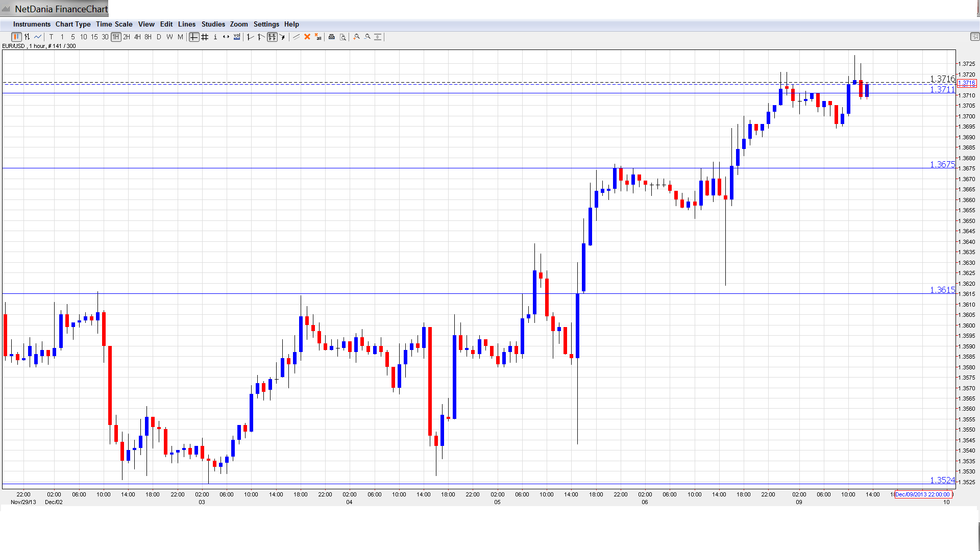The height and width of the screenshot is (551, 980).
Task: Open the Studies menu
Action: point(213,24)
